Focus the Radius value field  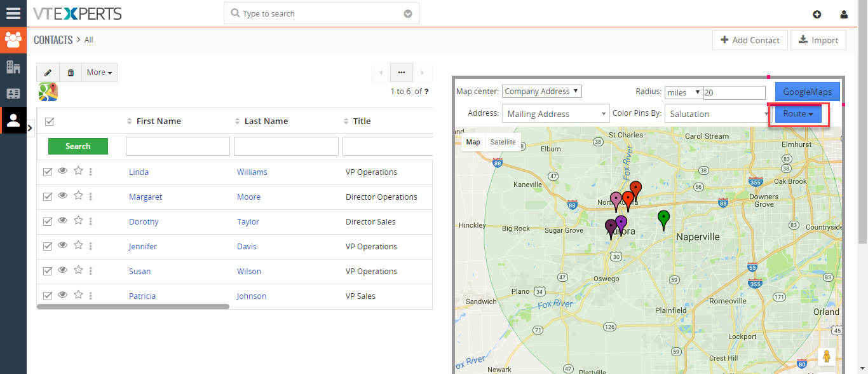click(734, 93)
